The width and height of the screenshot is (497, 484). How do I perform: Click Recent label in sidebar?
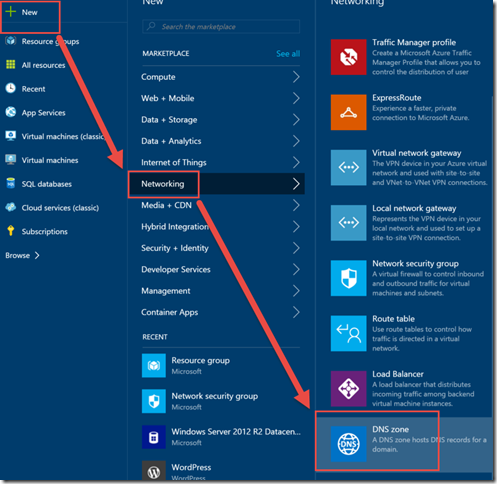[x=33, y=89]
